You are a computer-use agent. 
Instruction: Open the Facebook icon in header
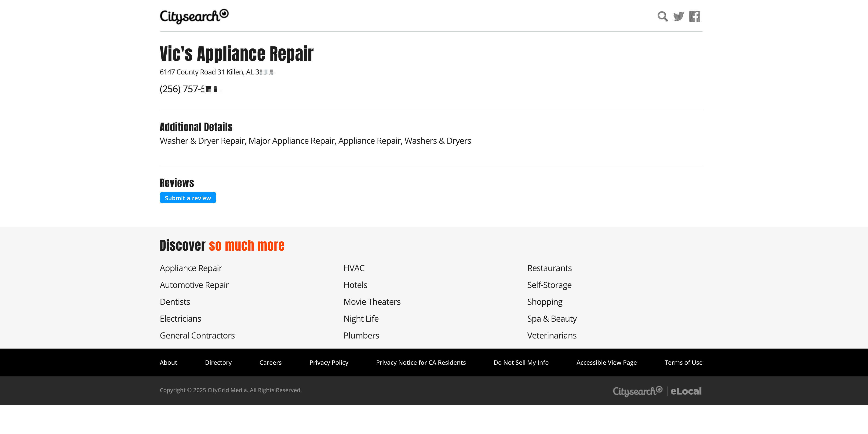pyautogui.click(x=694, y=16)
